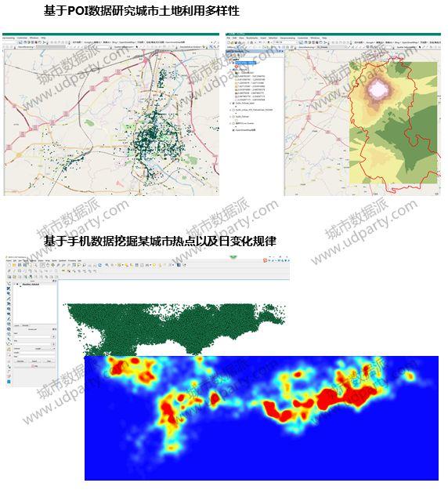Image resolution: width=448 pixels, height=490 pixels.
Task: Open Table of Contents icon in right ArcMap
Action: click(305, 42)
